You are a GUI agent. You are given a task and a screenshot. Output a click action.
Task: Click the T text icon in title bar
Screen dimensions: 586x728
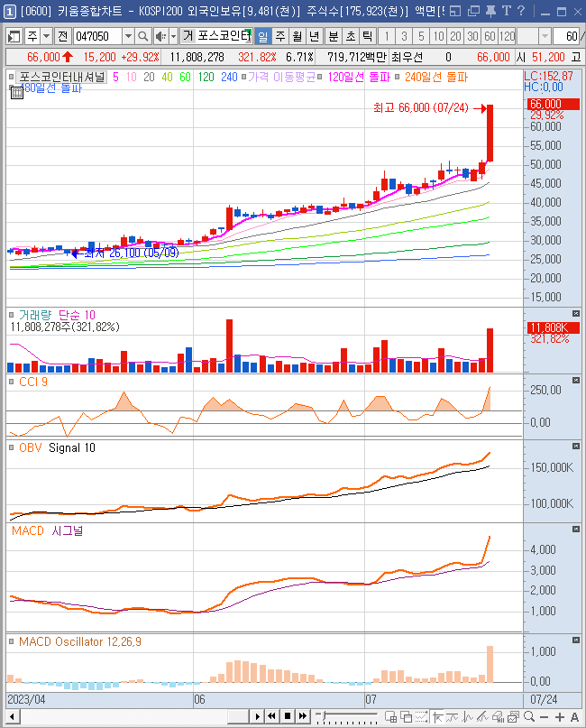coord(506,11)
